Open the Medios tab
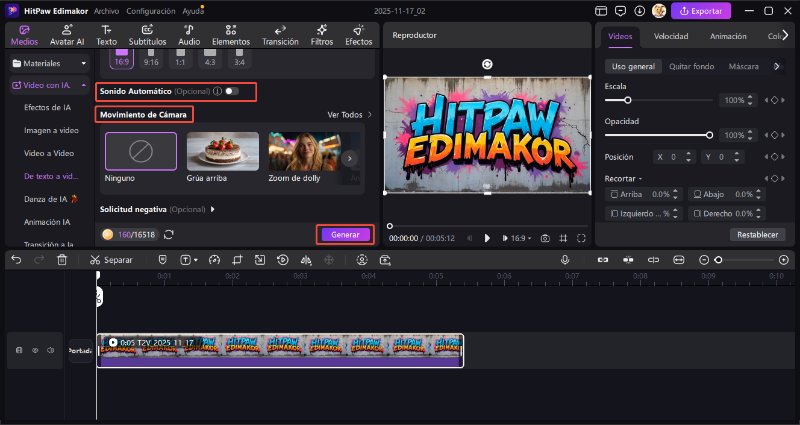800x425 pixels. [24, 35]
